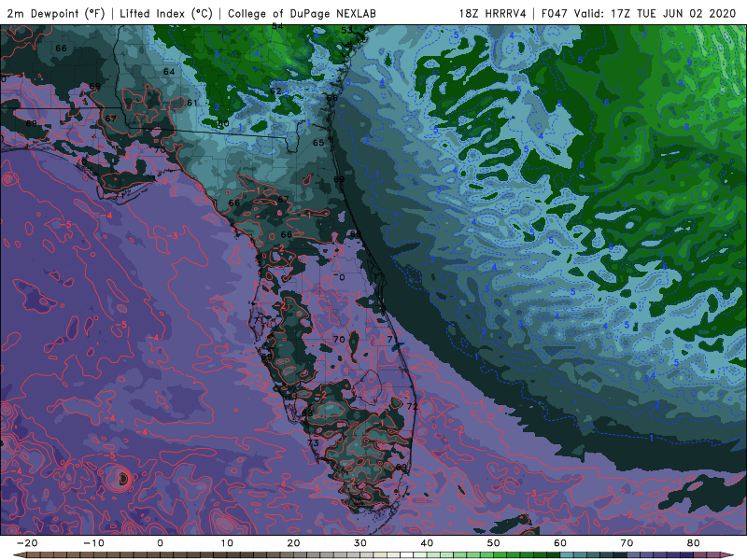This screenshot has height=560, width=747.
Task: Click the '18Z HRRRV4' model run label
Action: 492,13
